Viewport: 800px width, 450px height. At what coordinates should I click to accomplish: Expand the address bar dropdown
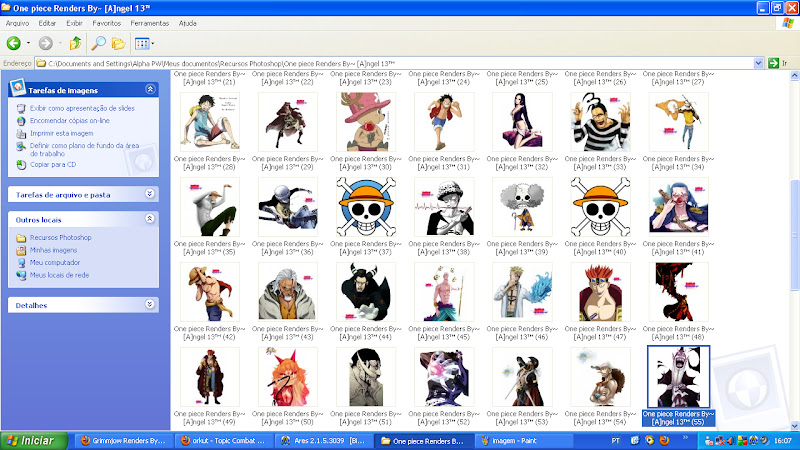tap(758, 63)
